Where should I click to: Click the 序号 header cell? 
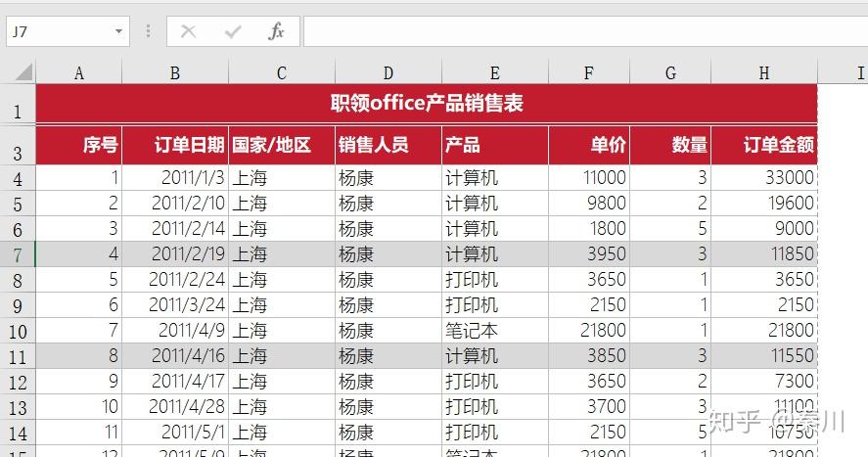tap(79, 145)
